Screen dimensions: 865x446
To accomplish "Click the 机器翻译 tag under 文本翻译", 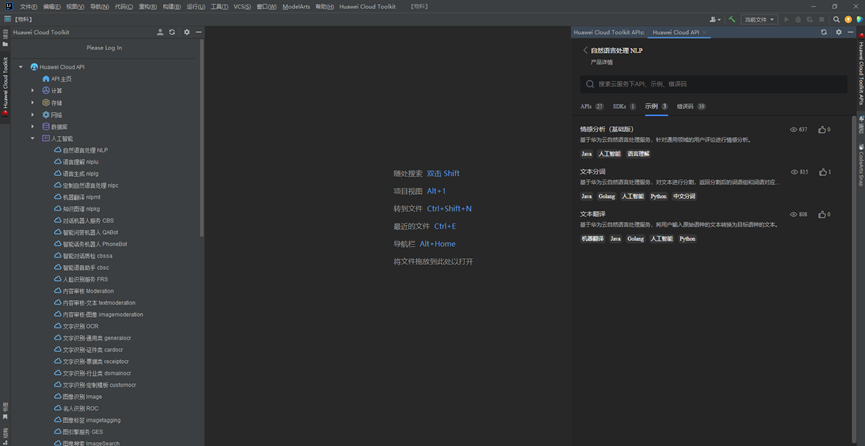I will (592, 239).
